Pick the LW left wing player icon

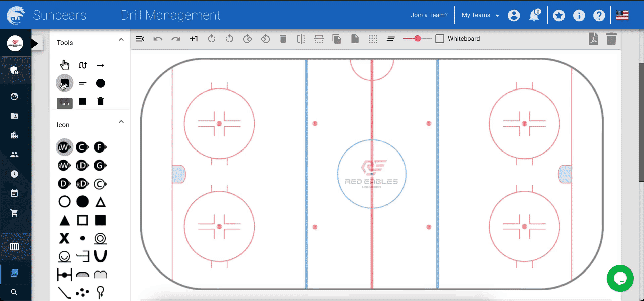tap(64, 147)
